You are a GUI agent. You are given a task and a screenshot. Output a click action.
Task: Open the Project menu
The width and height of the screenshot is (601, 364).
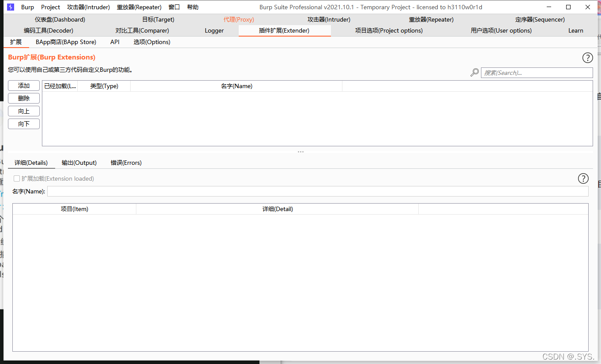(x=50, y=7)
